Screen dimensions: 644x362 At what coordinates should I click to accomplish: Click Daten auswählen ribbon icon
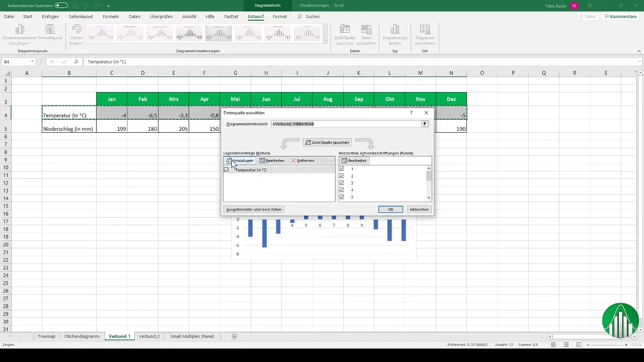click(x=366, y=35)
